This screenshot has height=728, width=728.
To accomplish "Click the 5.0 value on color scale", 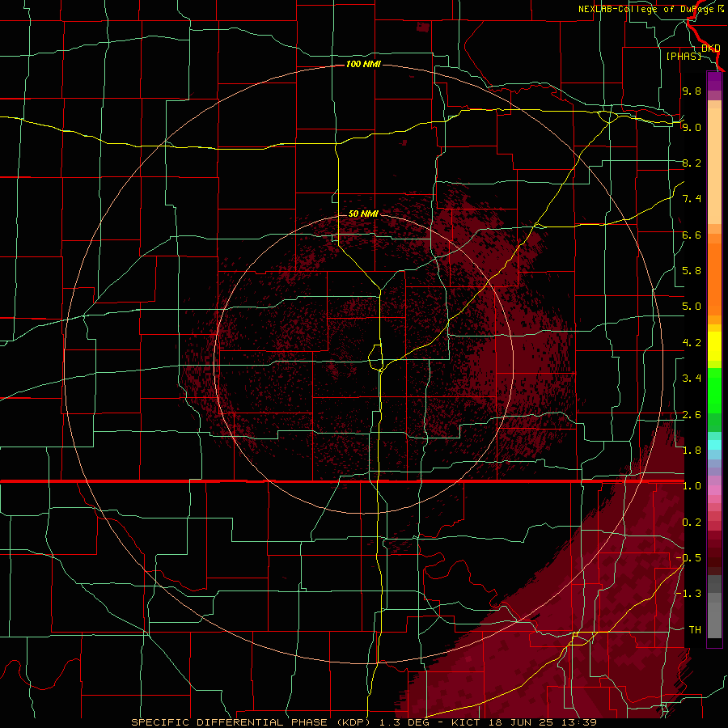I will 692,307.
